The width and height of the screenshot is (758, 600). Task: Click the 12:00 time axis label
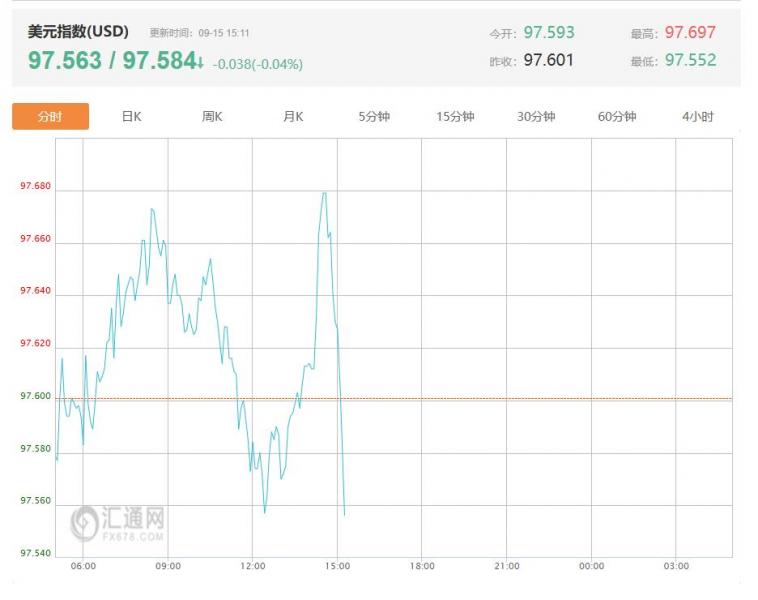[x=253, y=566]
